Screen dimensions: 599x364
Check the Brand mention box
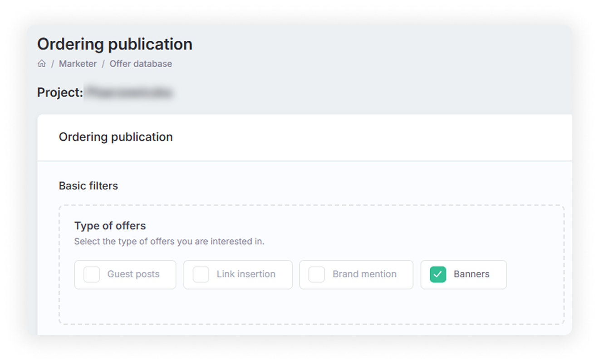pos(317,274)
